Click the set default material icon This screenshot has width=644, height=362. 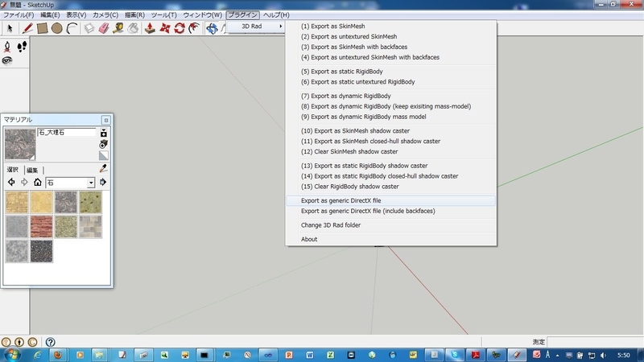pos(104,155)
